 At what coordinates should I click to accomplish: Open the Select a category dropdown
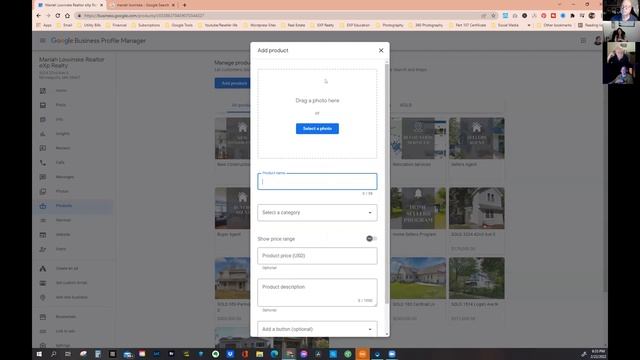[x=317, y=213]
